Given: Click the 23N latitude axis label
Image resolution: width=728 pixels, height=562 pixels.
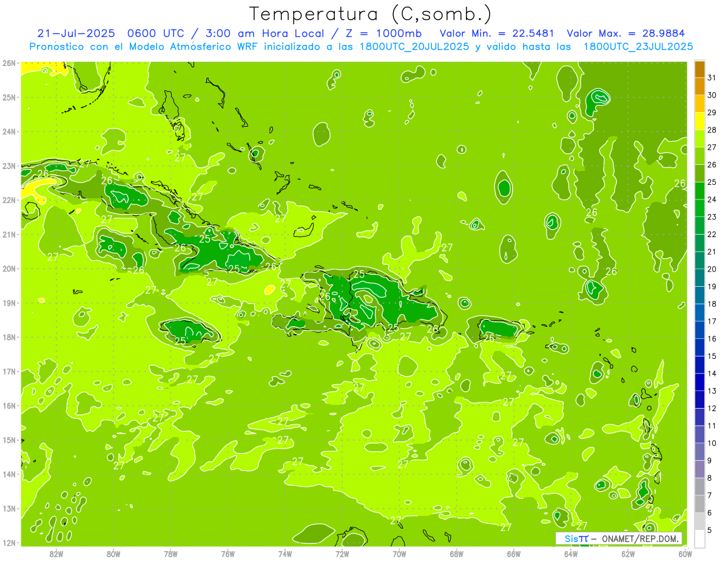Looking at the screenshot, I should 9,166.
